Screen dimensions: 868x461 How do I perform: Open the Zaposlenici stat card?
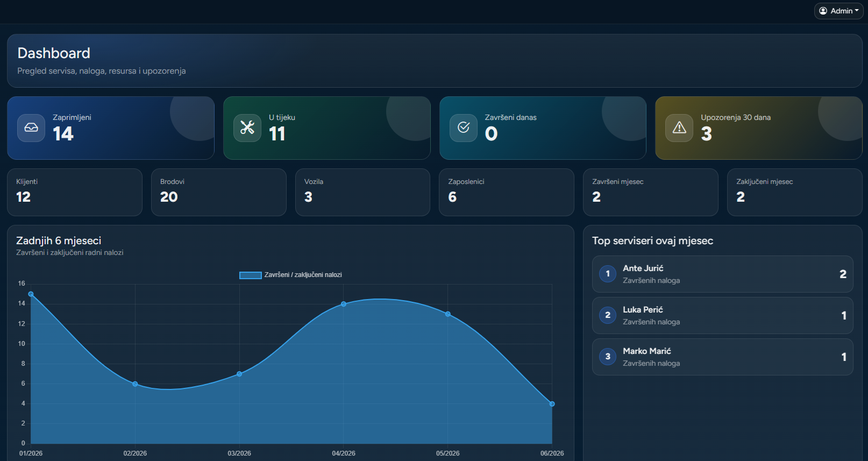point(507,193)
